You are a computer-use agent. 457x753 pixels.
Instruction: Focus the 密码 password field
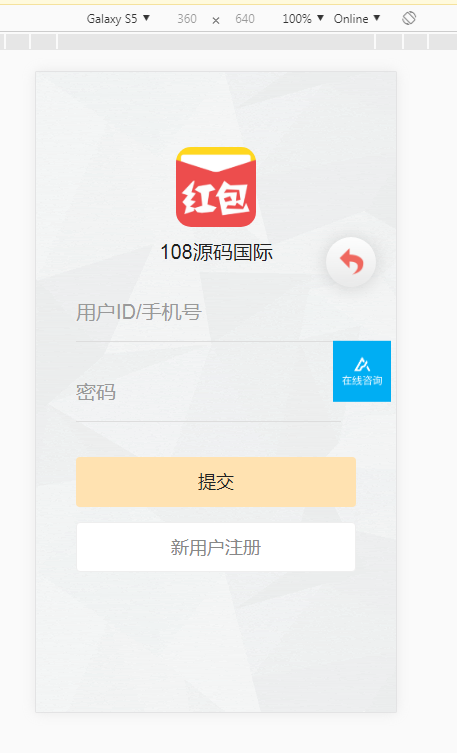(208, 392)
